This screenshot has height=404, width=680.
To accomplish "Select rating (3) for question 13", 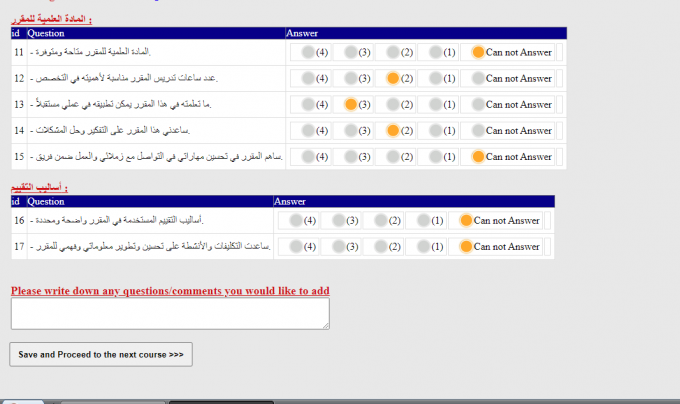I will pyautogui.click(x=350, y=104).
